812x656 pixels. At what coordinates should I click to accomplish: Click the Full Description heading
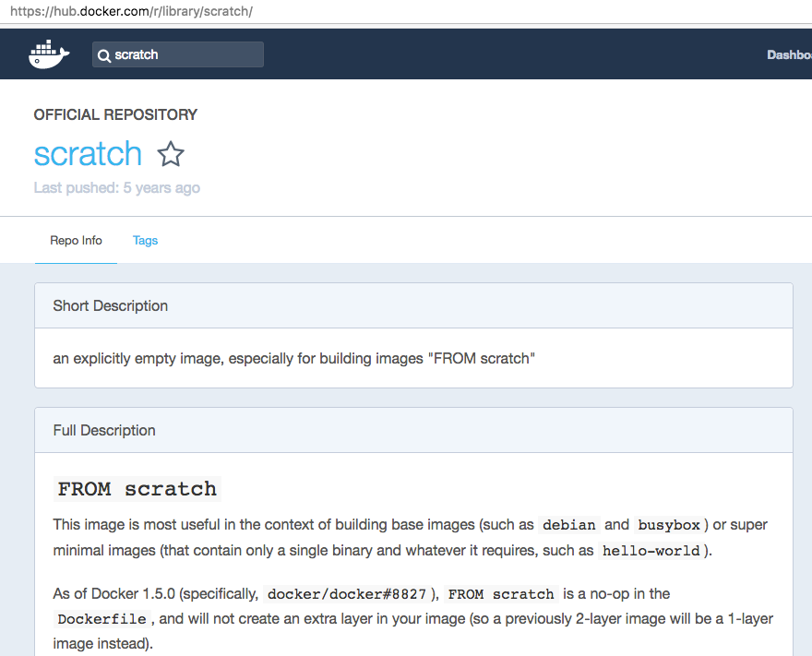[x=104, y=430]
